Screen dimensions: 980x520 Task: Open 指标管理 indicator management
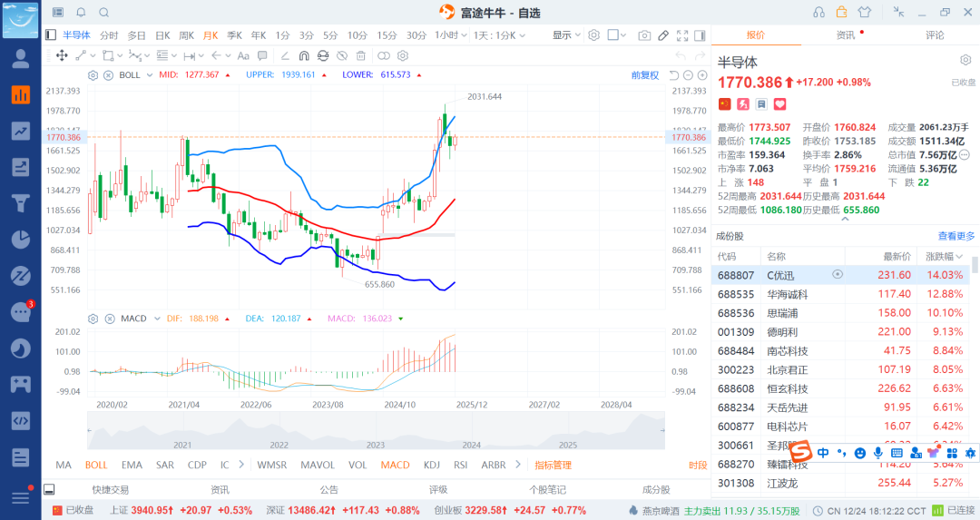[553, 465]
